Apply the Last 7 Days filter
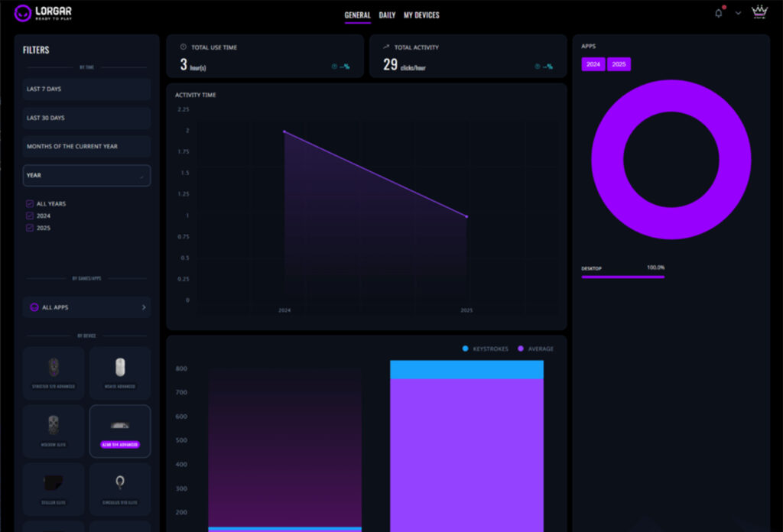Screen dimensions: 783x532 (x=86, y=89)
